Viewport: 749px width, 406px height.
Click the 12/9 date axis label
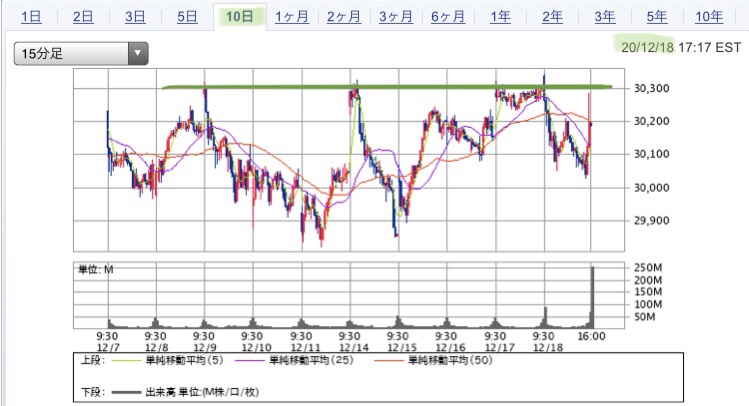(x=204, y=347)
